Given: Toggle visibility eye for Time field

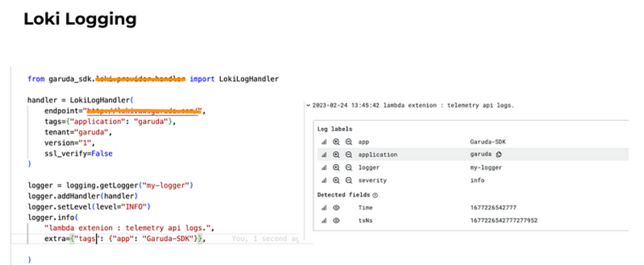Looking at the screenshot, I should 336,208.
